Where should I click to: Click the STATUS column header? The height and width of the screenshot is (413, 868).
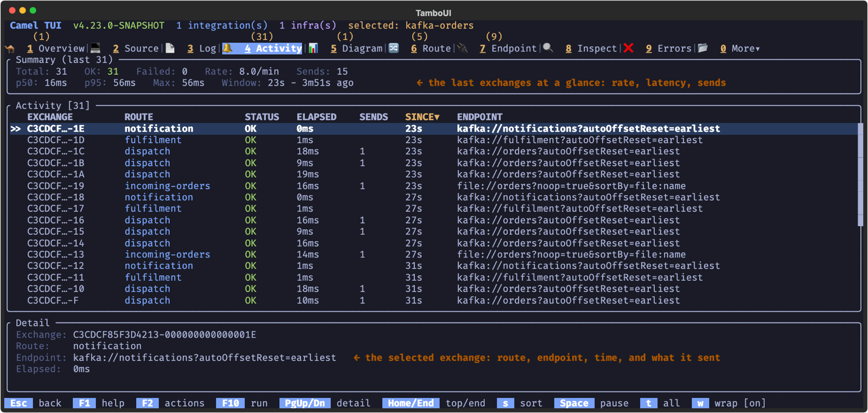(x=262, y=117)
